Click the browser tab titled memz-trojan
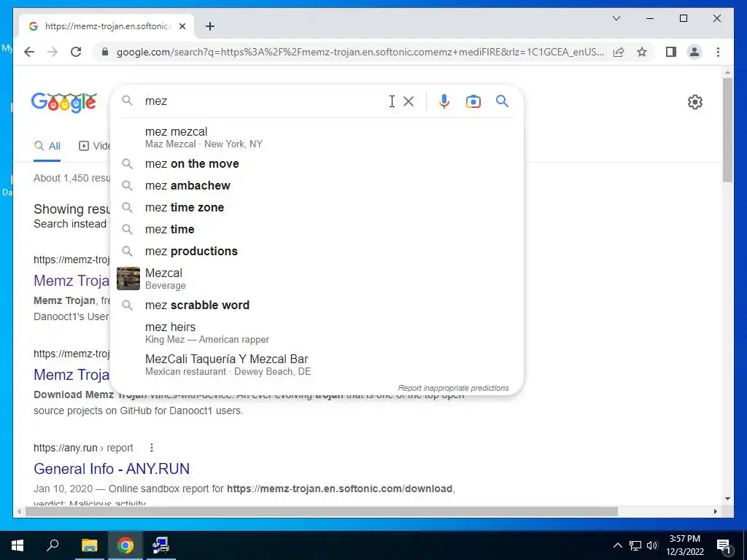The width and height of the screenshot is (747, 560). pos(107,26)
